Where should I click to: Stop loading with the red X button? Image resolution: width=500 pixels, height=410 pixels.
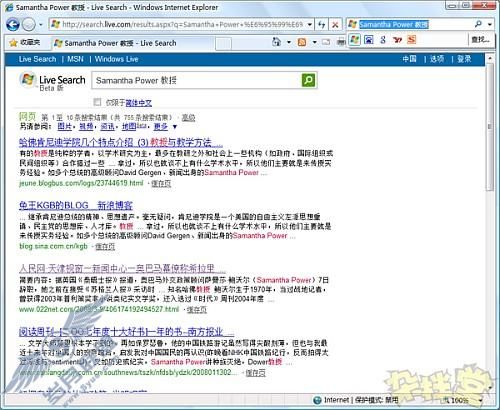pyautogui.click(x=335, y=24)
